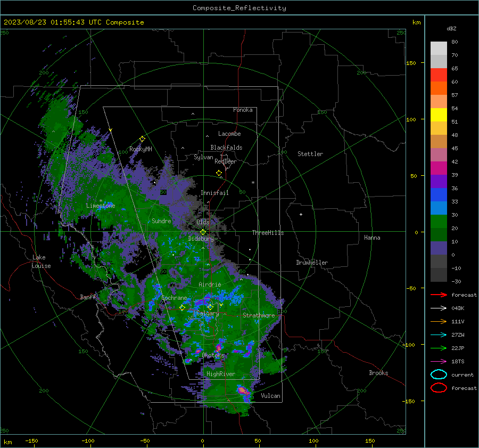
Task: Select the 10 dBZ slate blue swatch
Action: (x=439, y=248)
